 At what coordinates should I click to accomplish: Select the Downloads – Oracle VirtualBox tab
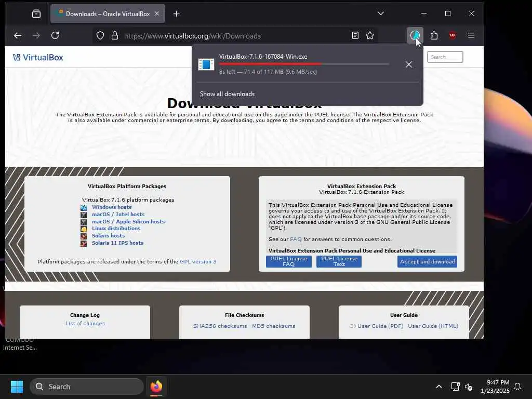click(x=108, y=14)
